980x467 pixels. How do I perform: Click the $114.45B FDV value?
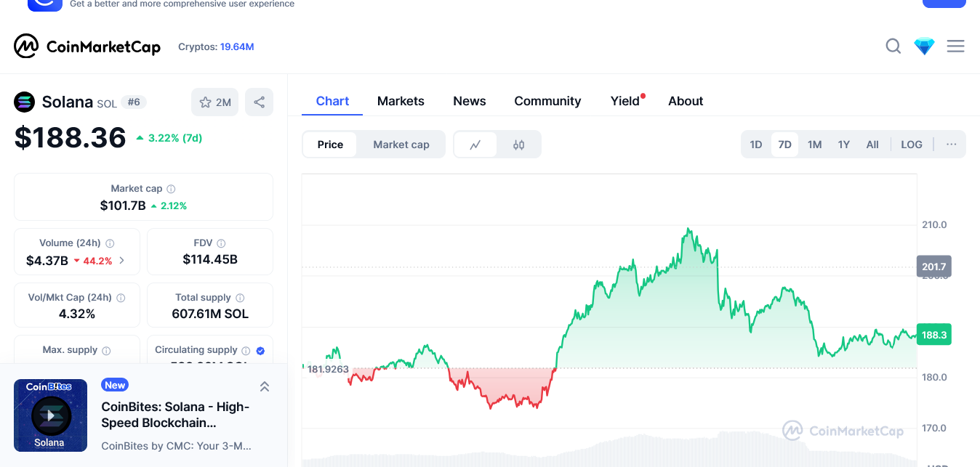click(x=210, y=259)
